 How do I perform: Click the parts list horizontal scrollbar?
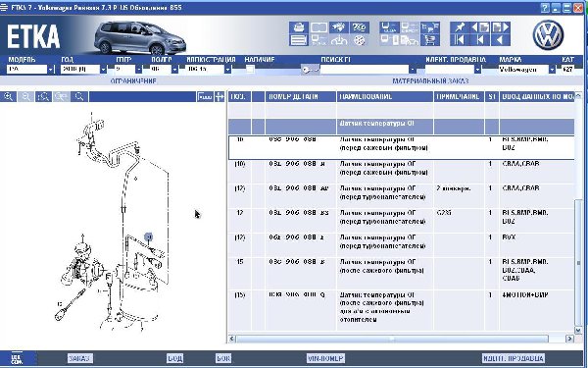(x=401, y=339)
